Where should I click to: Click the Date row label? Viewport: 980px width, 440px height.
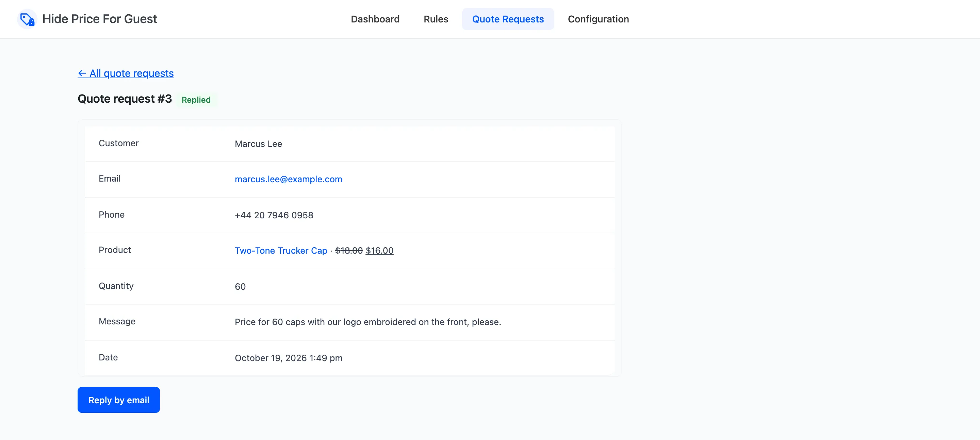pos(108,357)
